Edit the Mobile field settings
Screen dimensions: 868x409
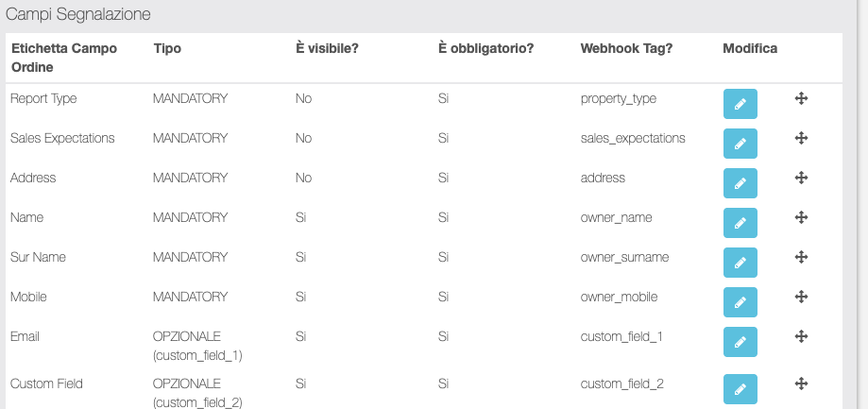tap(740, 301)
